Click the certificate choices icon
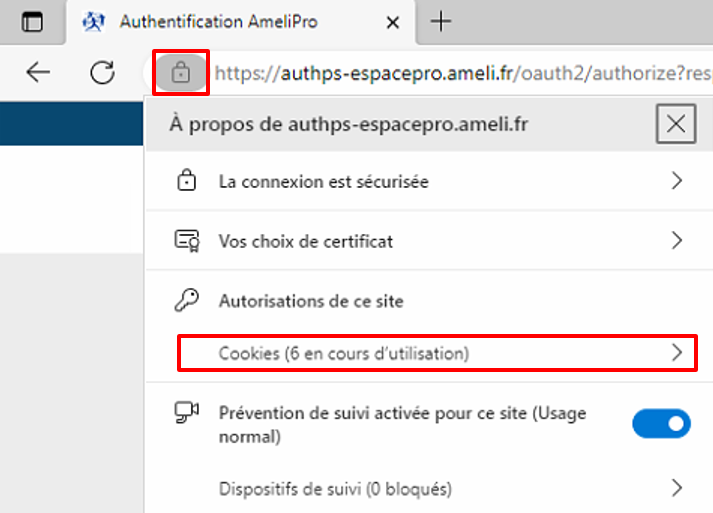The height and width of the screenshot is (513, 713). pos(187,241)
